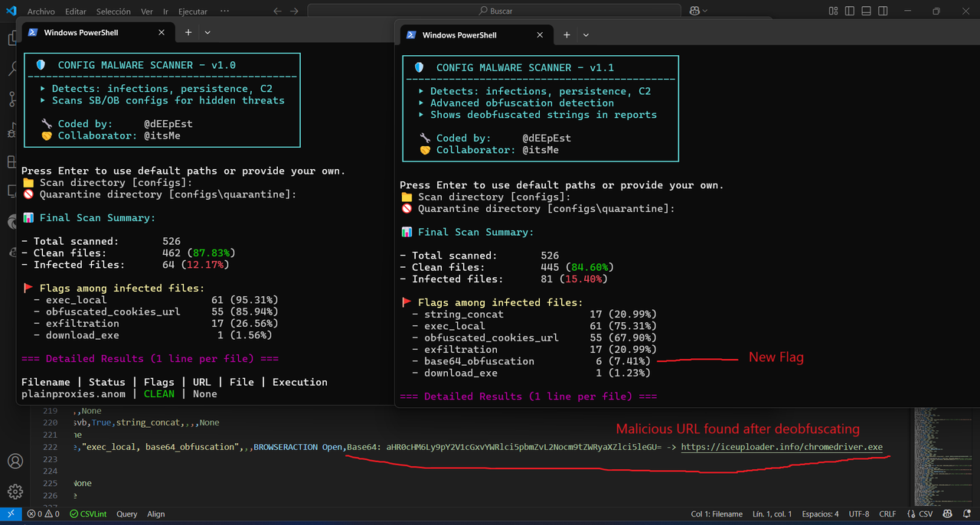The image size is (980, 525).
Task: Click the Copilot status bar icon
Action: pos(947,514)
